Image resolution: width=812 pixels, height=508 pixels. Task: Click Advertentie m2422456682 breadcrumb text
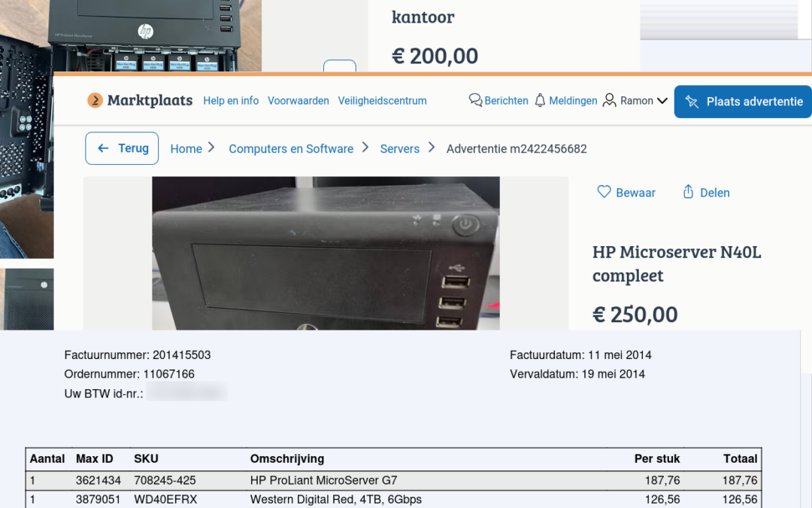pyautogui.click(x=517, y=149)
